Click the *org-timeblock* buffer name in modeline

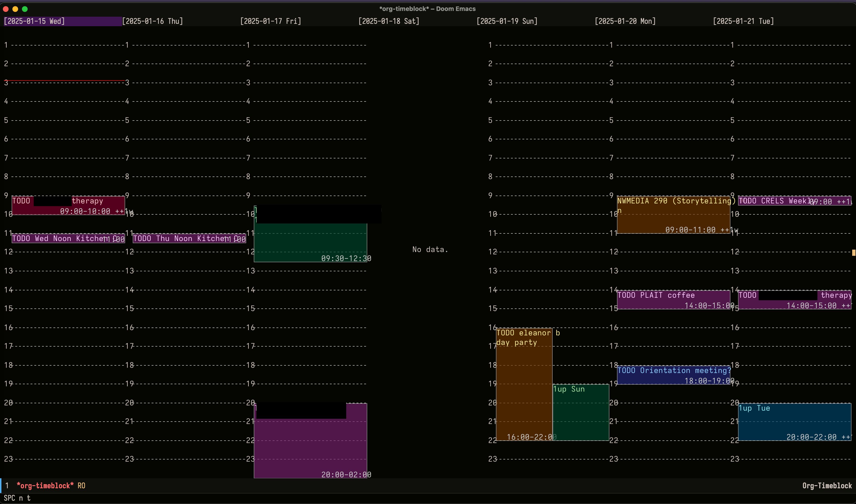click(45, 486)
